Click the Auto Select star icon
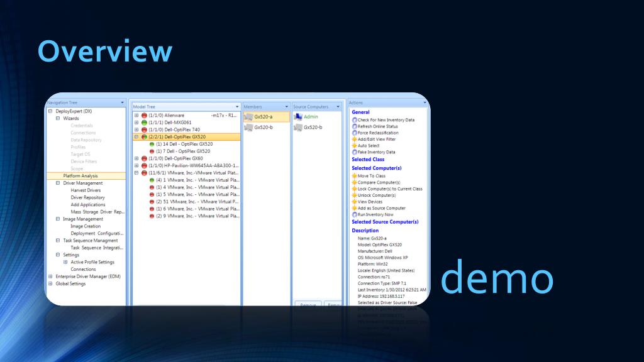The width and height of the screenshot is (644, 362). click(x=355, y=145)
